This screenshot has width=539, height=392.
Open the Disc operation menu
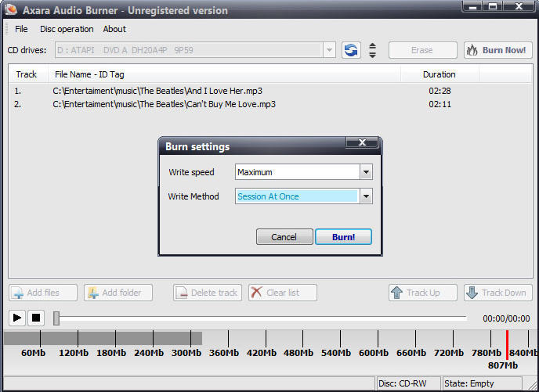67,29
